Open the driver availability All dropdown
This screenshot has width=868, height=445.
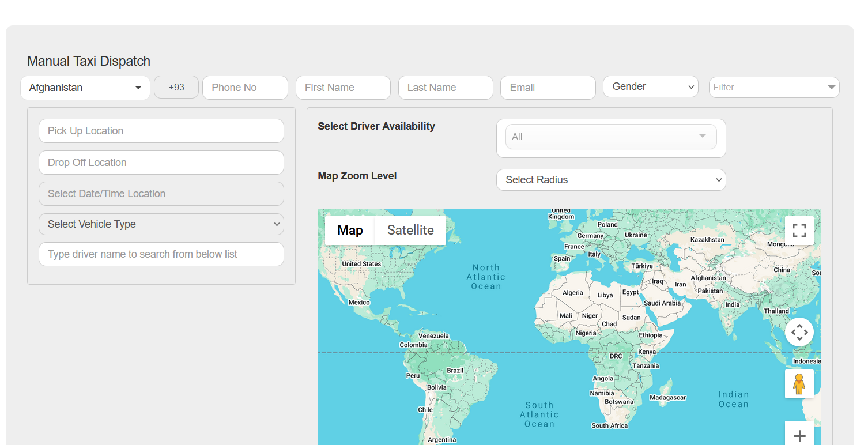click(610, 137)
